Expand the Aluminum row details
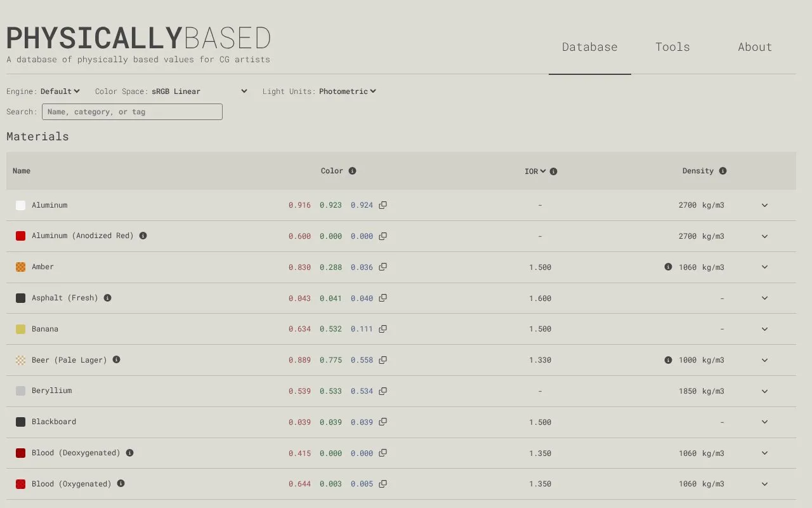Screen dimensions: 812x508 [764, 205]
